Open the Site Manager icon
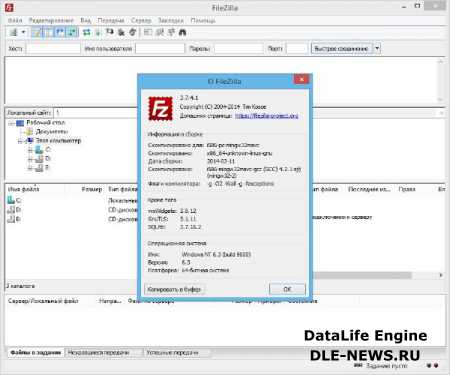 coord(14,32)
